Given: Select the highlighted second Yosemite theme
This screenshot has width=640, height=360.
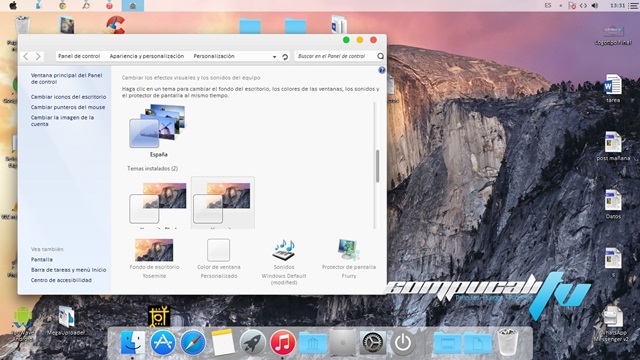Looking at the screenshot, I should coord(223,202).
